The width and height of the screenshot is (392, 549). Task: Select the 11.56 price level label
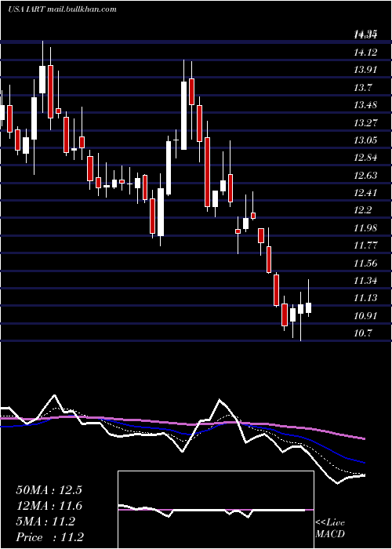[365, 263]
